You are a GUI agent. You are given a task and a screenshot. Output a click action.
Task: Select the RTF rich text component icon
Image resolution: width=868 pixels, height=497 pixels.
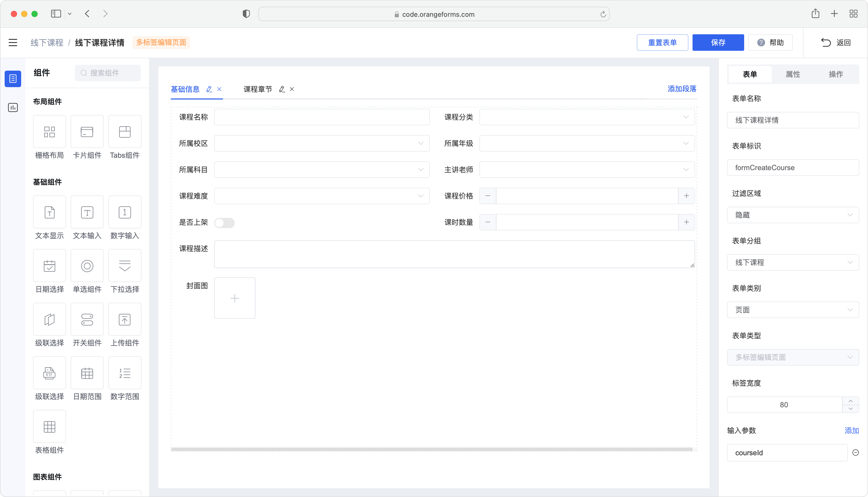click(x=49, y=373)
